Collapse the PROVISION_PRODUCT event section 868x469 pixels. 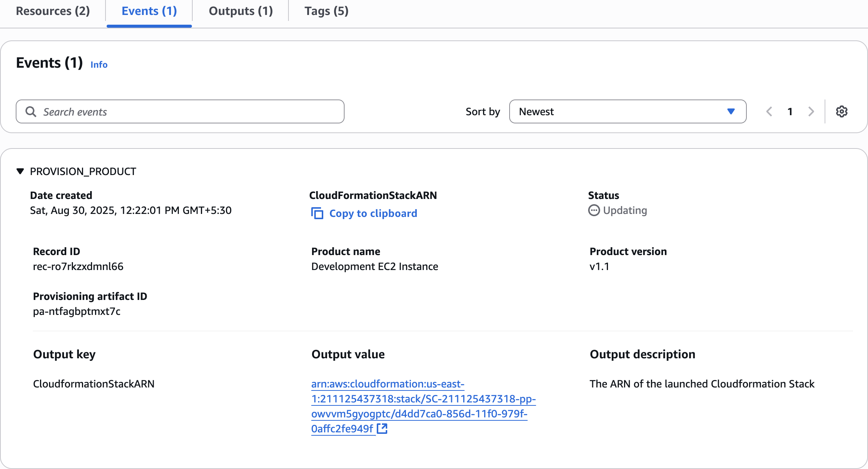(20, 171)
